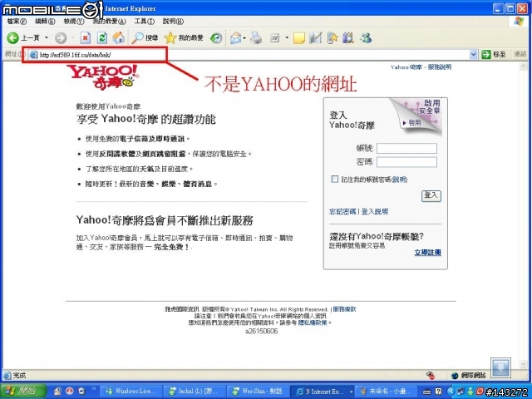Image resolution: width=532 pixels, height=399 pixels.
Task: Click the blocked-popup icon in status bar
Action: click(431, 375)
